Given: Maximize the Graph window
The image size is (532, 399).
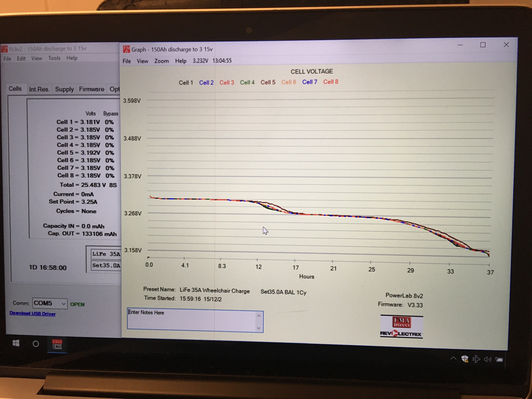Looking at the screenshot, I should (x=483, y=45).
